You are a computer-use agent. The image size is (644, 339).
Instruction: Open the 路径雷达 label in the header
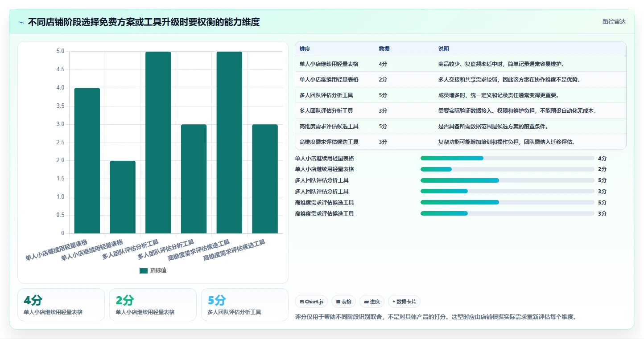pos(614,21)
